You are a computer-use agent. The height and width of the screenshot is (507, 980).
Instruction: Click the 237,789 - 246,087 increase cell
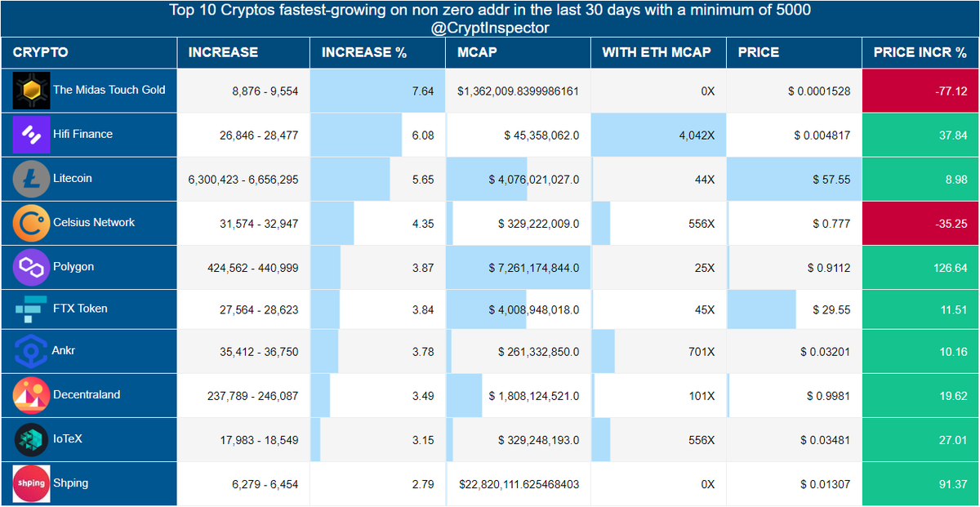(243, 396)
